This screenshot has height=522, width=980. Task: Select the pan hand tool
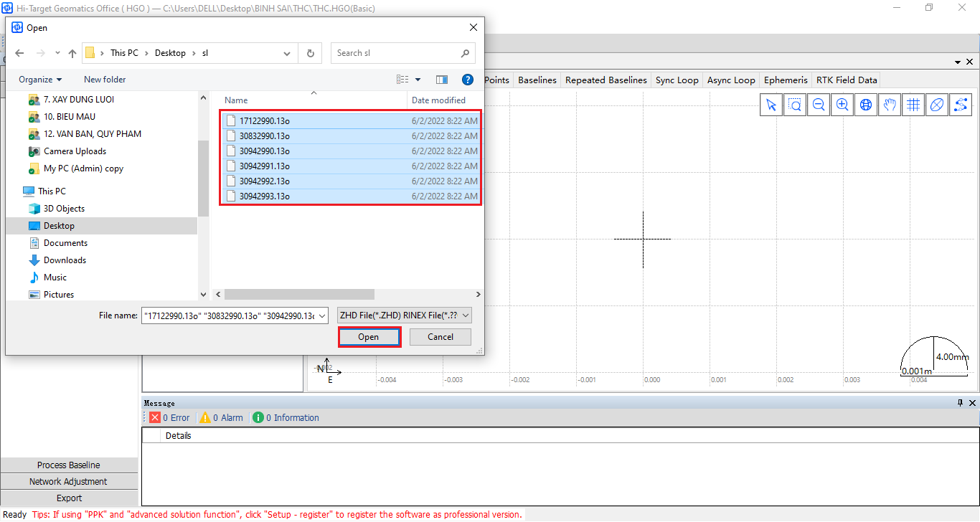click(x=890, y=105)
